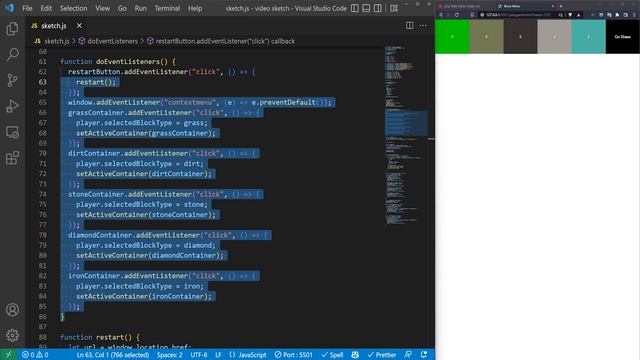Screen dimensions: 640x360
Task: Select the light gray block container
Action: [x=554, y=37]
